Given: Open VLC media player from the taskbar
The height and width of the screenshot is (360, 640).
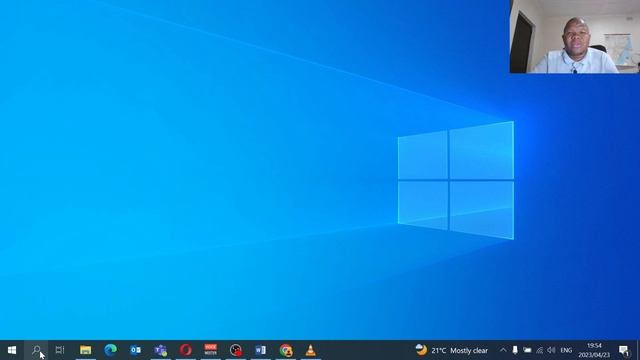Looking at the screenshot, I should (311, 350).
